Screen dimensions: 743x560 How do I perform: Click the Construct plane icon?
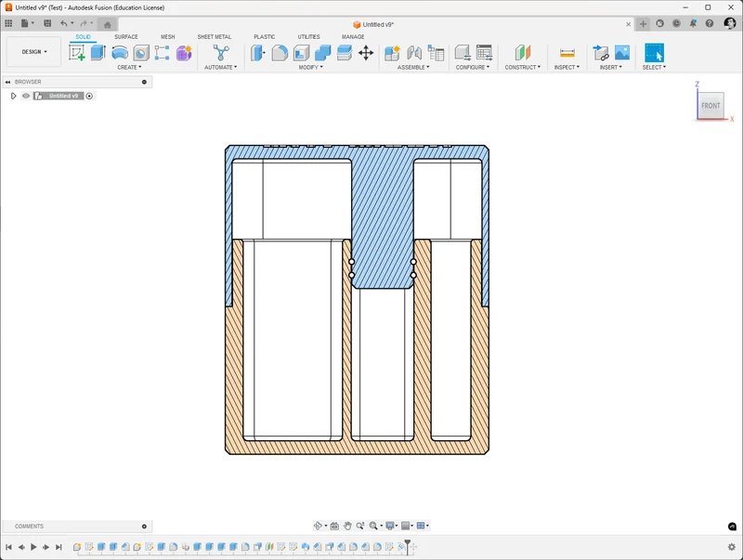tap(523, 53)
